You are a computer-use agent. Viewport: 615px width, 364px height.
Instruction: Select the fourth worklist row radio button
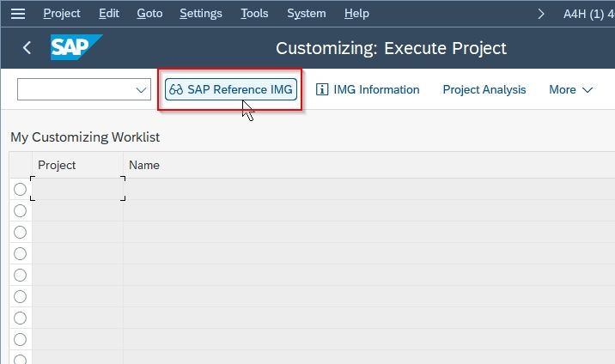click(x=20, y=254)
